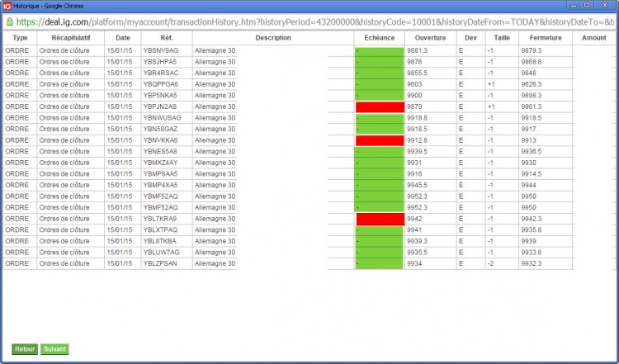Click opening price 9603
Viewport: 619px width, 364px height.
pyautogui.click(x=414, y=84)
